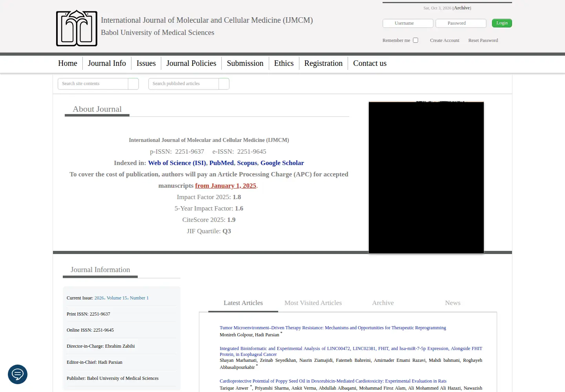Click the green Login button
This screenshot has height=392, width=565.
pyautogui.click(x=502, y=23)
